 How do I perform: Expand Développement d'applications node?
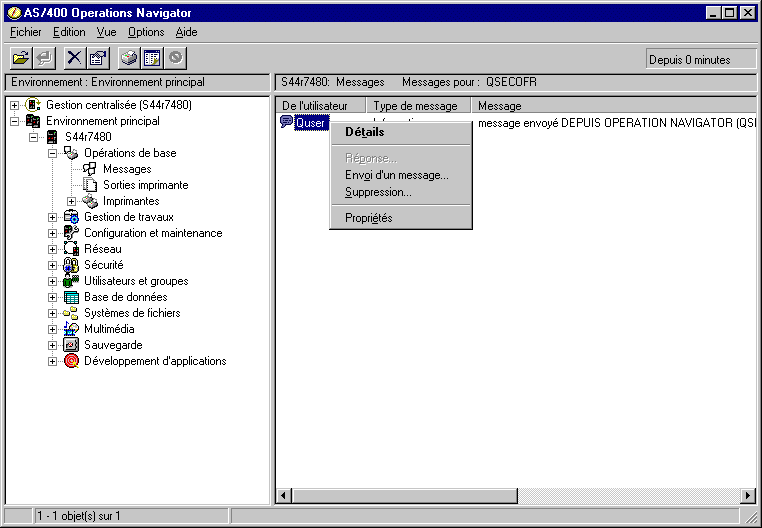click(52, 362)
